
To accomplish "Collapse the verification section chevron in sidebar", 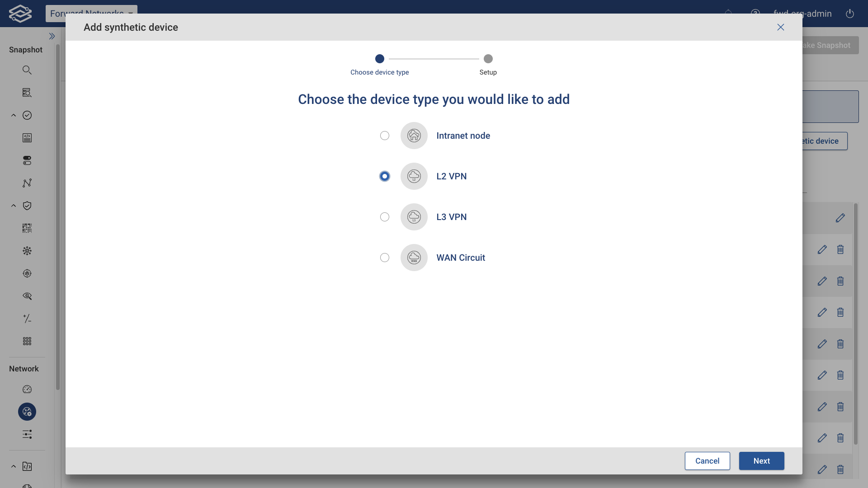I will [x=14, y=115].
